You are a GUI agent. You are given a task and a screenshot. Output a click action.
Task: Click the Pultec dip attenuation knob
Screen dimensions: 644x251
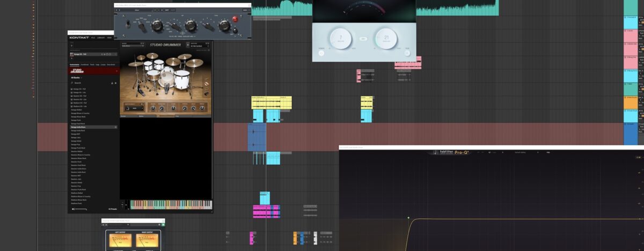click(x=191, y=25)
